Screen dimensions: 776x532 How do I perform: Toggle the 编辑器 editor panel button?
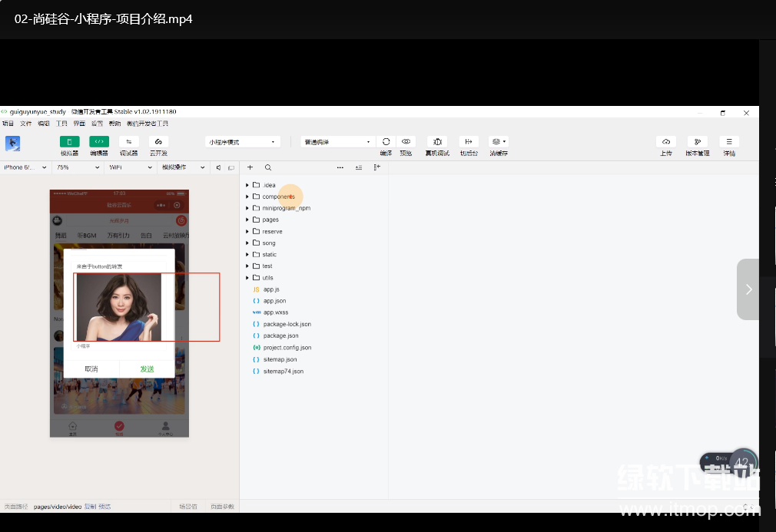(x=99, y=142)
